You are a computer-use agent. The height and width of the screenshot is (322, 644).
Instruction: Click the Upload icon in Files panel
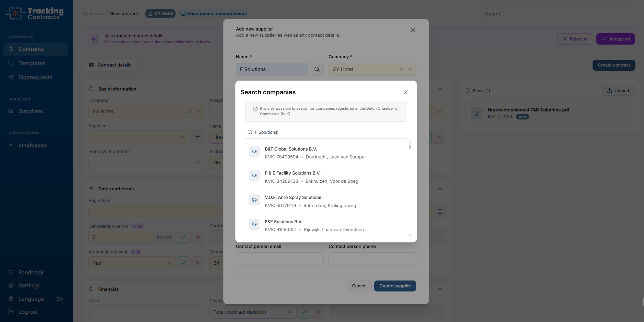click(x=609, y=91)
